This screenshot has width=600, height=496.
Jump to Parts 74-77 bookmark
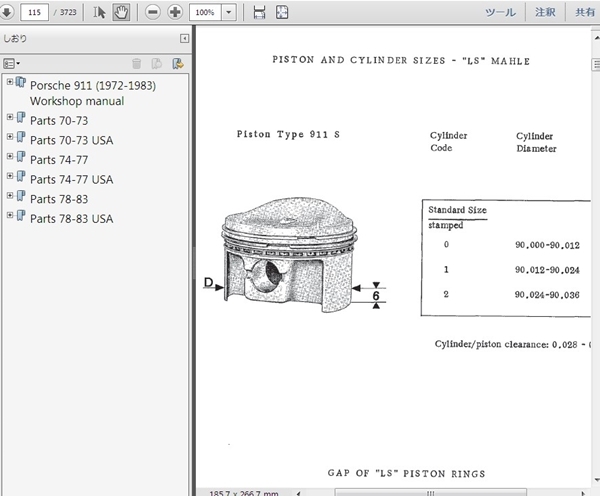tap(59, 160)
